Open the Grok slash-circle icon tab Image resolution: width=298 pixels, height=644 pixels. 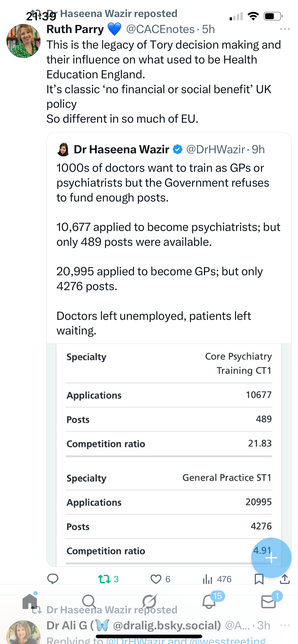149,602
